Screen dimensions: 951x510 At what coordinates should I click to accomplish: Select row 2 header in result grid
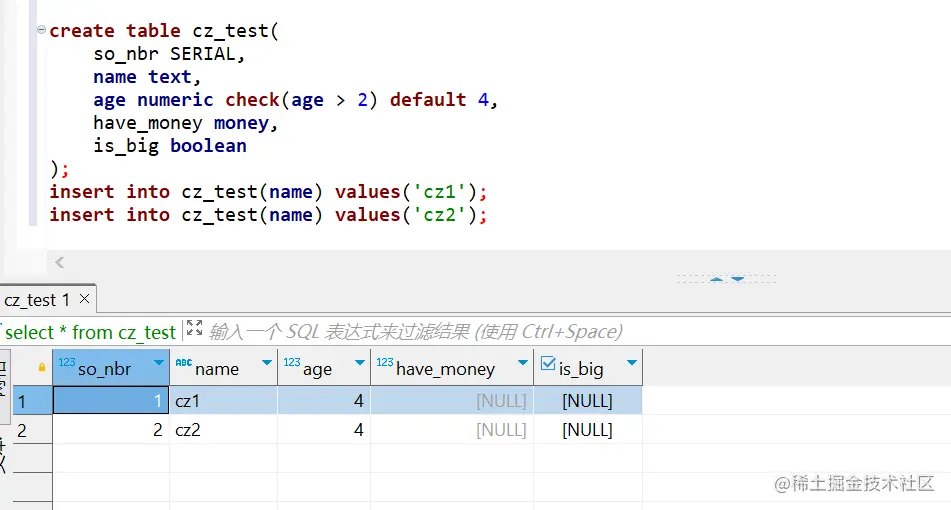[22, 430]
